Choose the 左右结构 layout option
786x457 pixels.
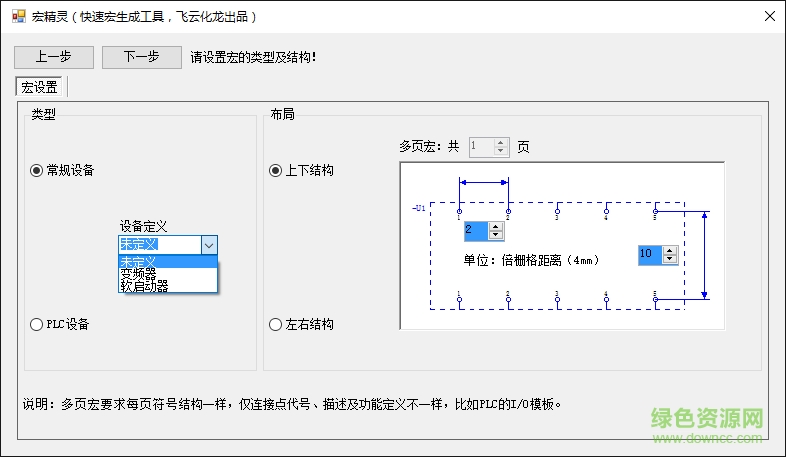coord(276,324)
